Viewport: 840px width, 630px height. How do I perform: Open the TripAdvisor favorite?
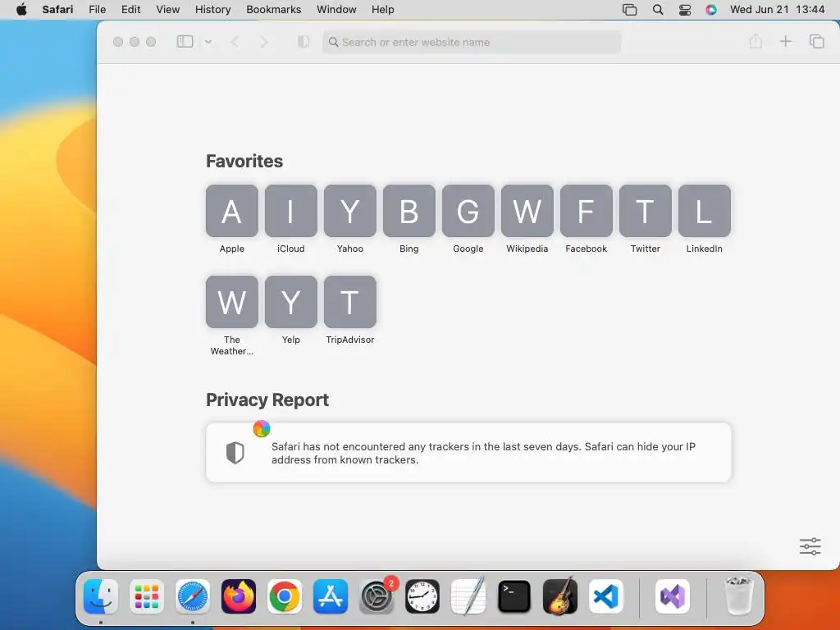coord(349,302)
